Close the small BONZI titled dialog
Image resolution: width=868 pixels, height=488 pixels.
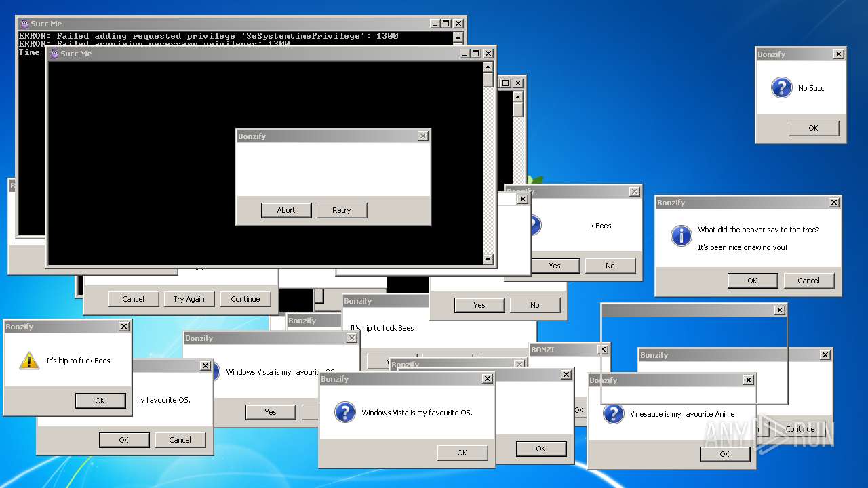click(603, 350)
